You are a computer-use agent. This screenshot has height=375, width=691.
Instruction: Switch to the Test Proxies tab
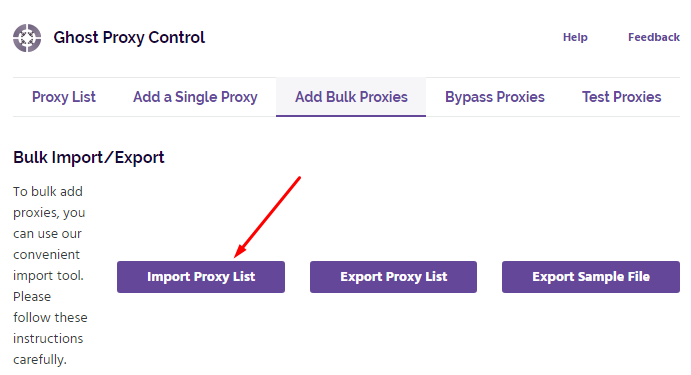tap(621, 97)
